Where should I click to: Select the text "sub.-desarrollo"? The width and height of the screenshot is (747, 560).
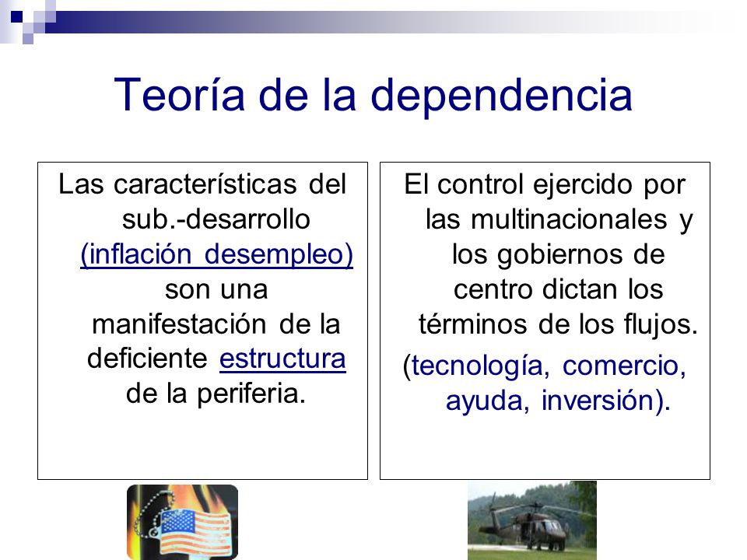216,219
